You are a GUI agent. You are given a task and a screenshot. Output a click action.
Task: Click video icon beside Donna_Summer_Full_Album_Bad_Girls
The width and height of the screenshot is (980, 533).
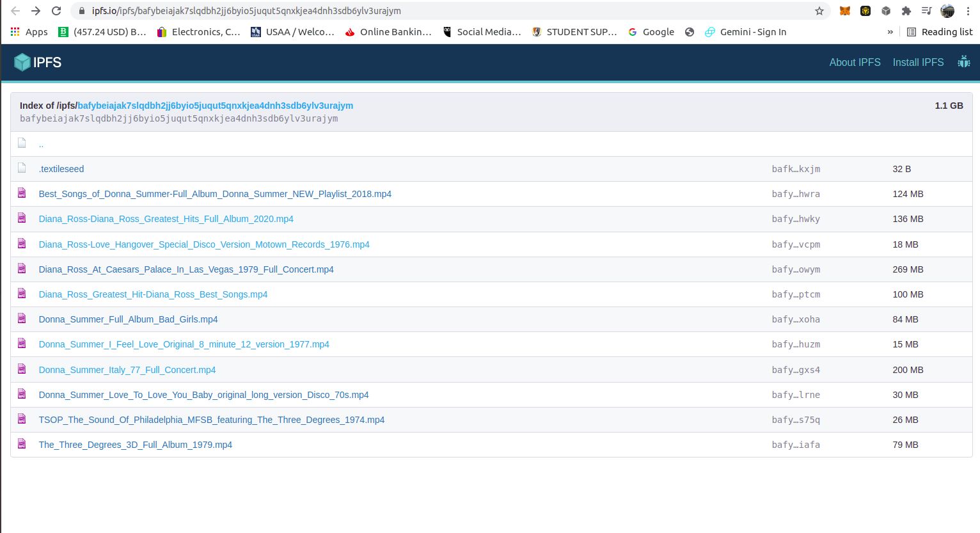pos(22,319)
